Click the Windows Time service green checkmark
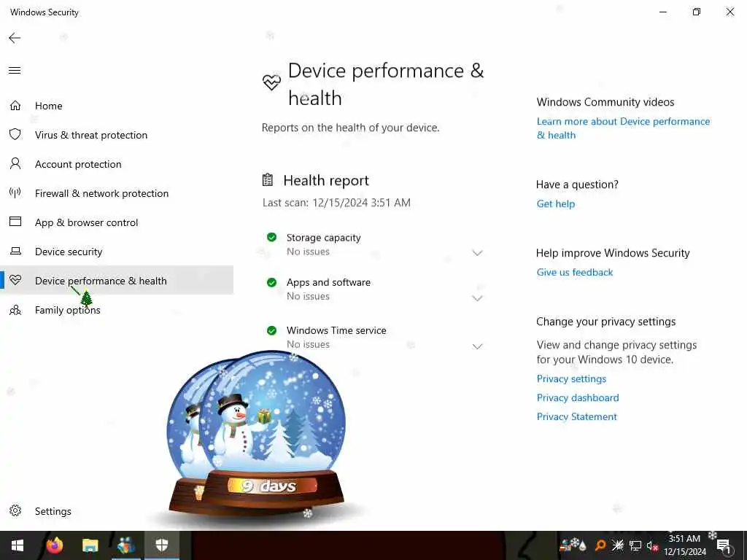Screen dimensions: 747x560 pos(271,330)
